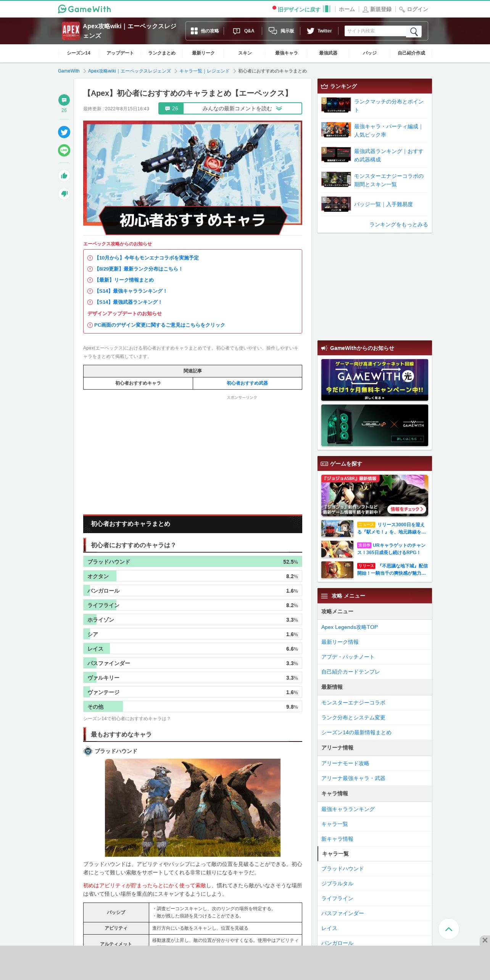Open モンスターエナジーコラボ ranking entry
Viewport: 490px width, 980px height.
[x=389, y=180]
